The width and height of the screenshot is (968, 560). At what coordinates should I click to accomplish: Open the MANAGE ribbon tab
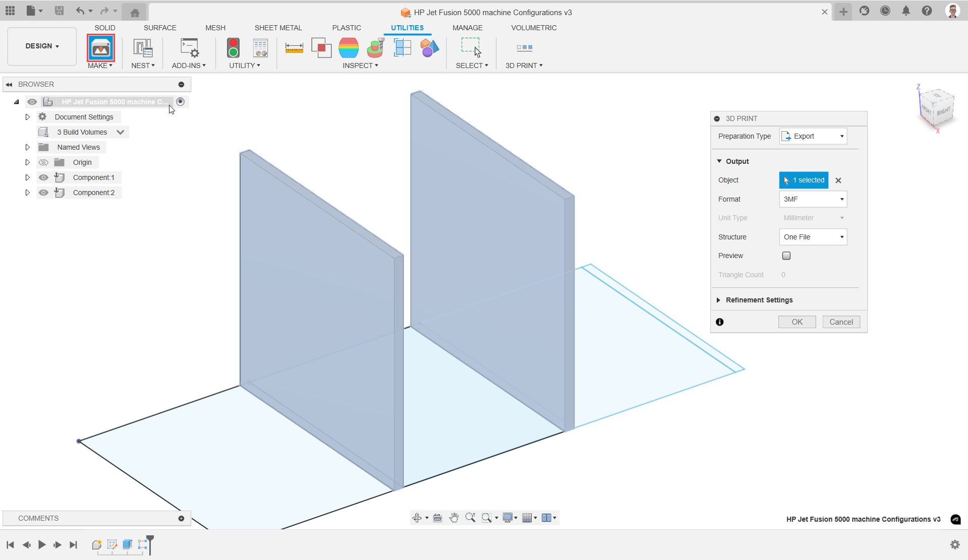pos(467,28)
